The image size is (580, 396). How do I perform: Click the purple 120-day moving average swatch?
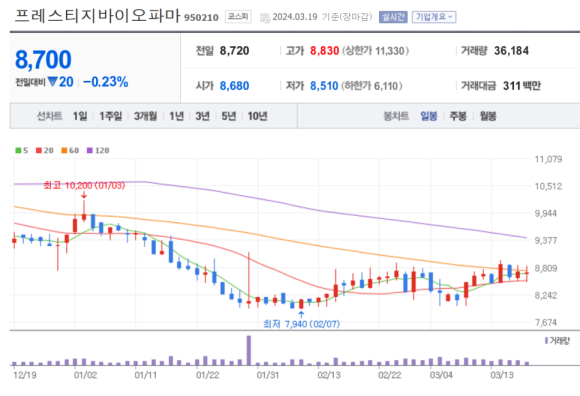tap(90, 150)
